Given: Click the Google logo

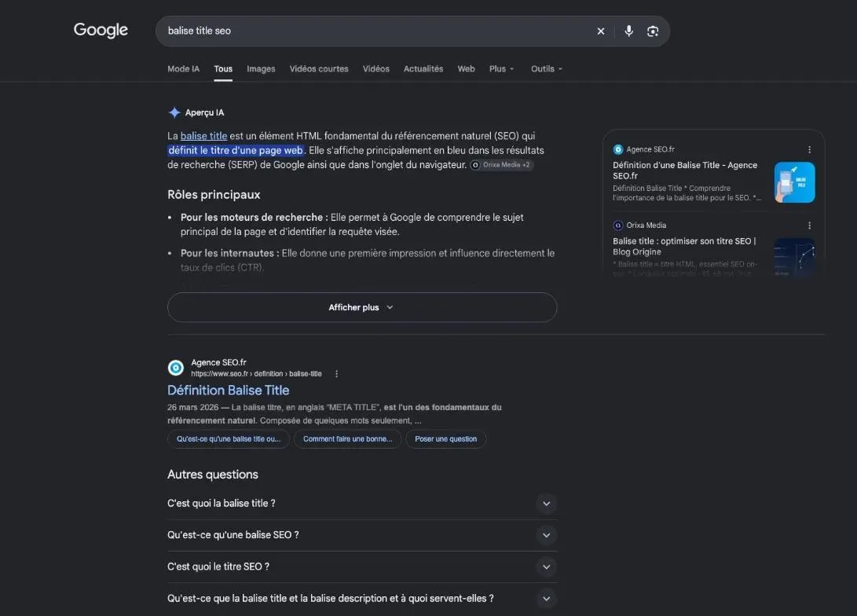Looking at the screenshot, I should click(x=101, y=30).
